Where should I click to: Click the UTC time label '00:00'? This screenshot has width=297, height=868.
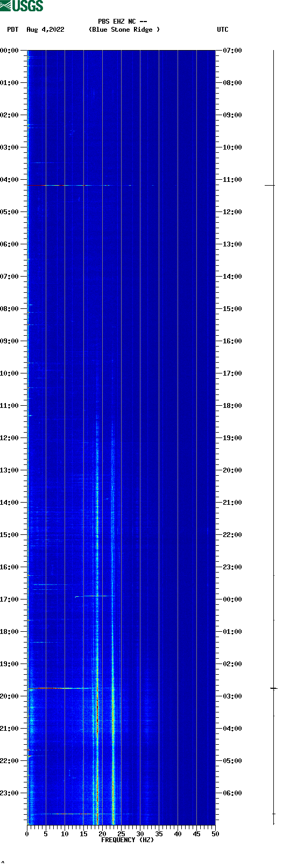pyautogui.click(x=232, y=599)
